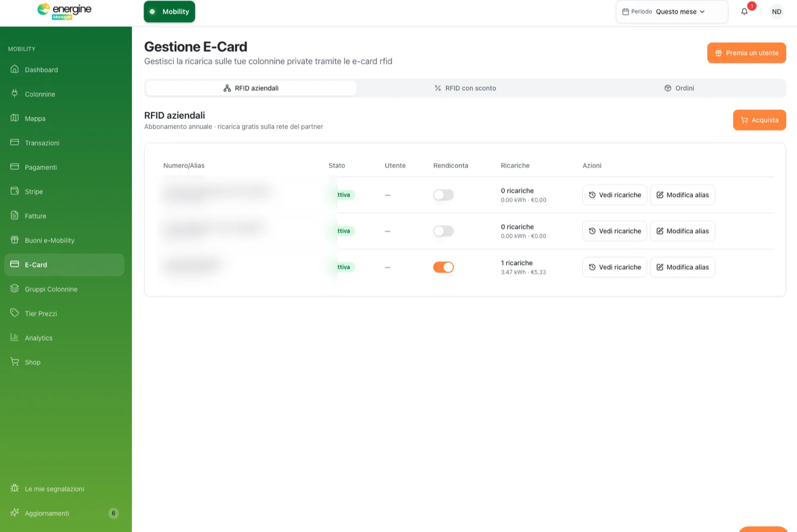
Task: Click Premia un utente button
Action: pos(747,53)
